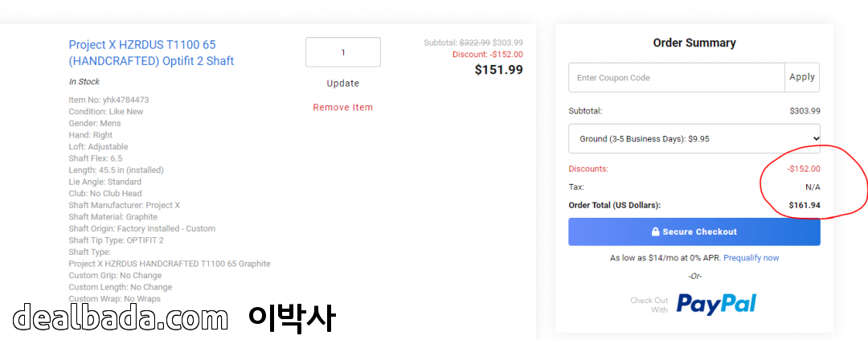This screenshot has width=868, height=340.
Task: Click the lock icon on Secure Checkout
Action: coord(656,231)
